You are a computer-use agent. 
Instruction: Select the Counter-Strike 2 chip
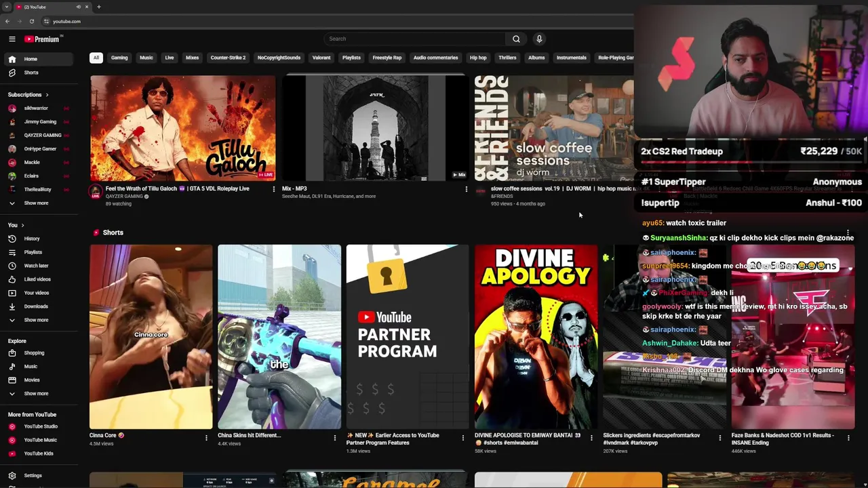[x=228, y=58]
